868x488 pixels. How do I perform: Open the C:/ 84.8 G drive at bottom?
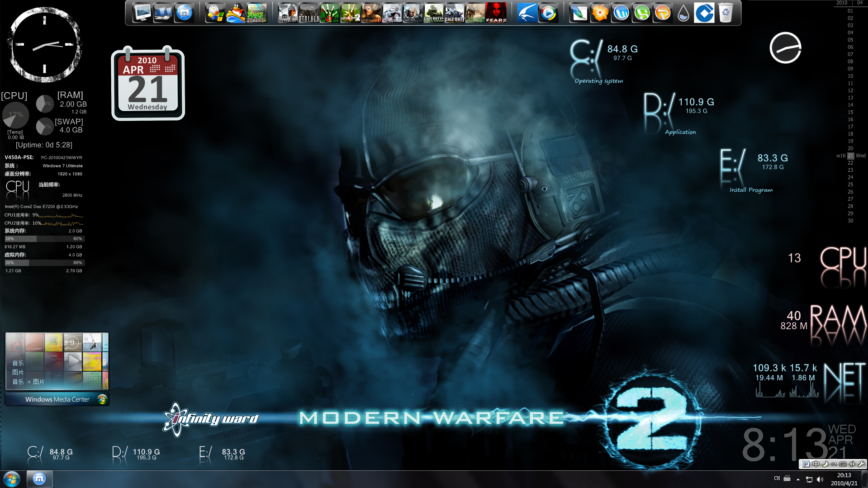click(x=50, y=455)
